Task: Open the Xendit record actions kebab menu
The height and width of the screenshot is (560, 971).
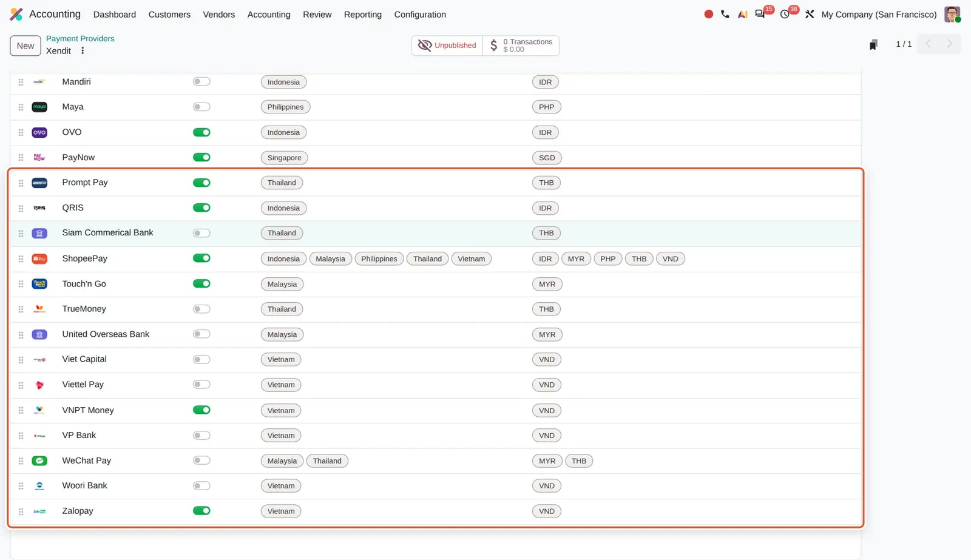Action: [83, 51]
